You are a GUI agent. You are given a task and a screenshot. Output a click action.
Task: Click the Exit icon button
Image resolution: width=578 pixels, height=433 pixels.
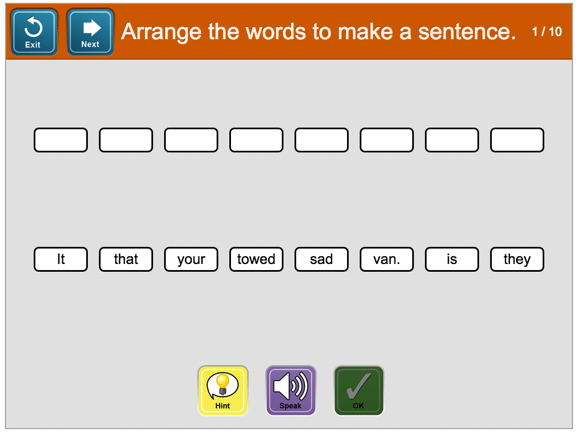[34, 32]
